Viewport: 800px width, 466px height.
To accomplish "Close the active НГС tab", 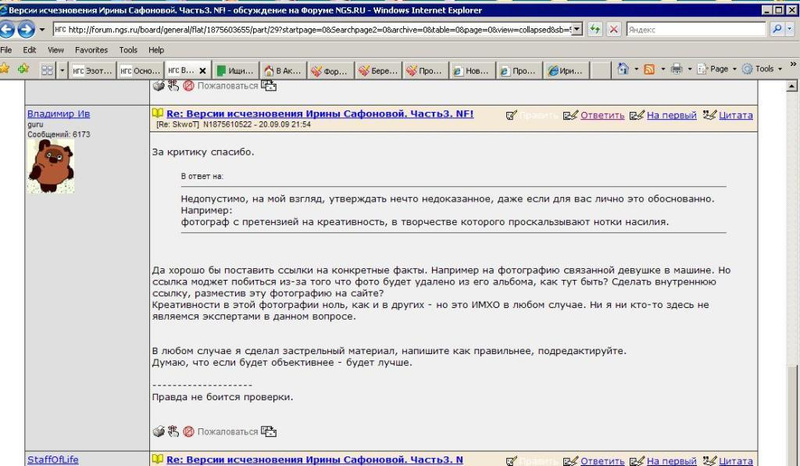I will (203, 70).
